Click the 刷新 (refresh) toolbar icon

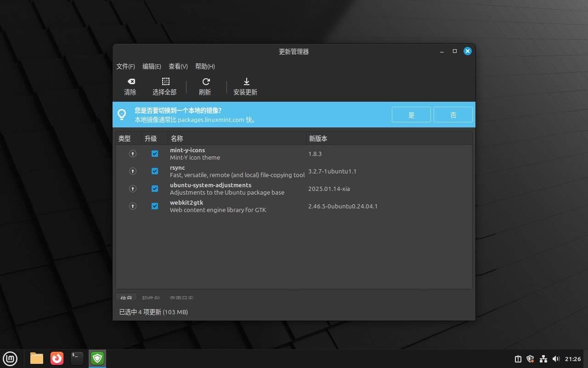[x=206, y=81]
